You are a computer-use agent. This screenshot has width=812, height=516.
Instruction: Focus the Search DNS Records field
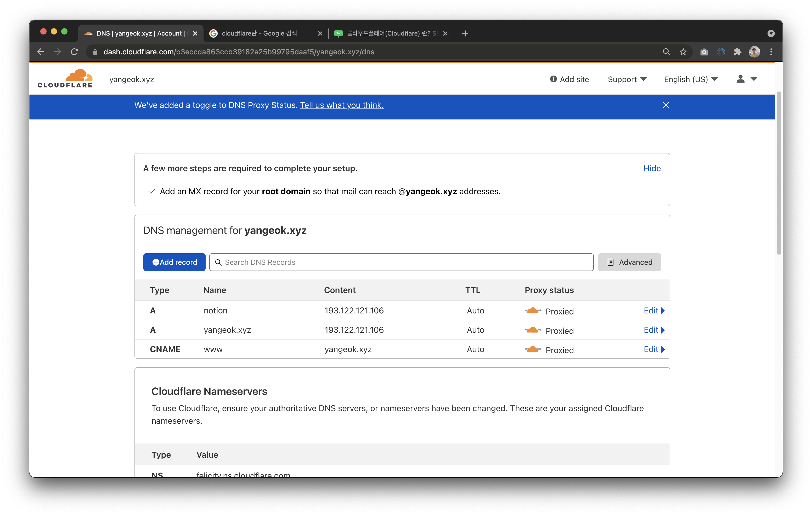(401, 262)
